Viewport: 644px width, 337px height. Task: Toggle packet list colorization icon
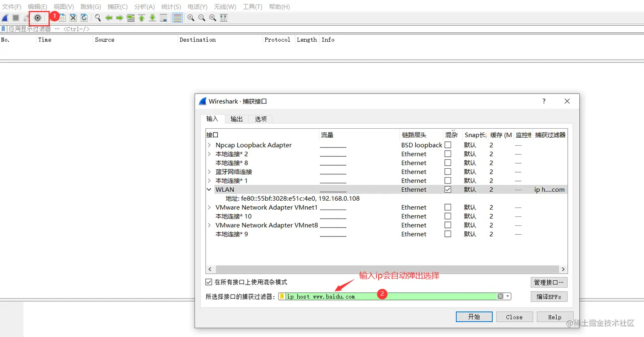pyautogui.click(x=177, y=18)
